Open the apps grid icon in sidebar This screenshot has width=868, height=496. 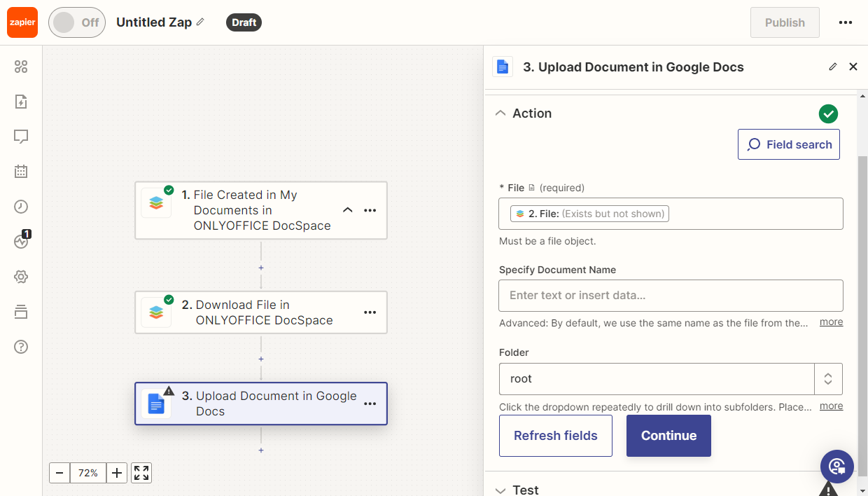click(21, 67)
